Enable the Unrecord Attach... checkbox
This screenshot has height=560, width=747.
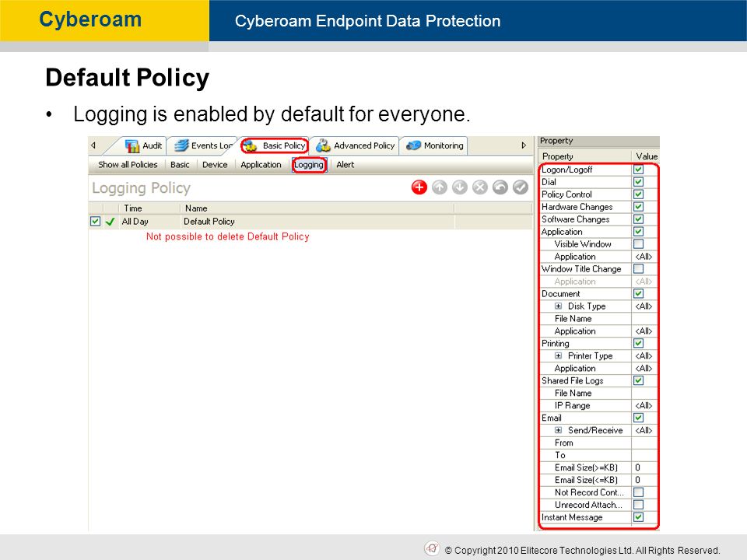(638, 505)
